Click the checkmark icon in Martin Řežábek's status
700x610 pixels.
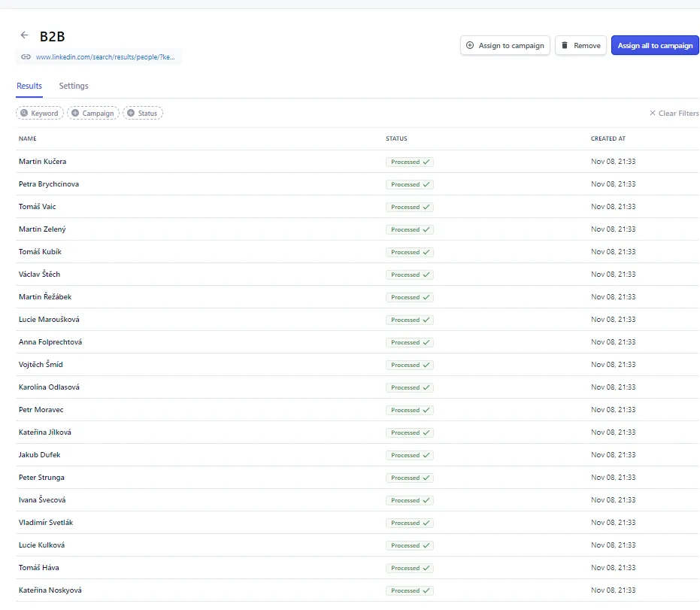tap(426, 297)
